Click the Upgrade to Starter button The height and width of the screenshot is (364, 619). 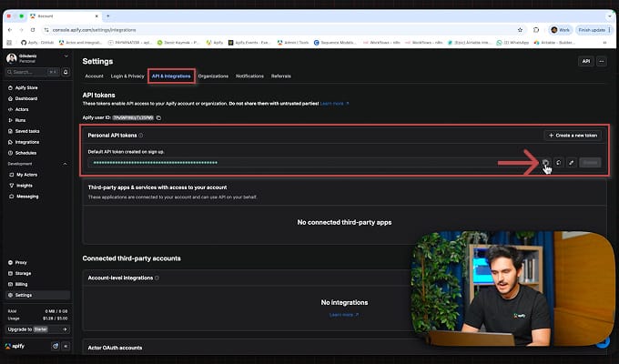tap(37, 329)
